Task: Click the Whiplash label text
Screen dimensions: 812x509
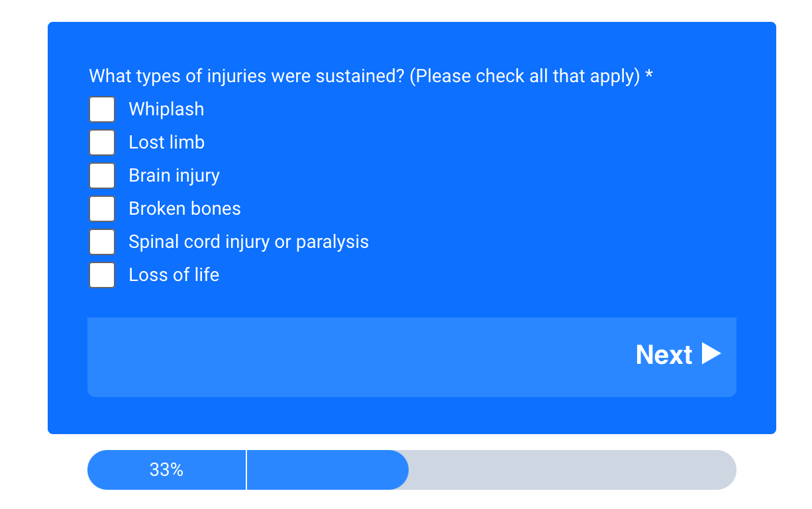Action: pos(166,109)
